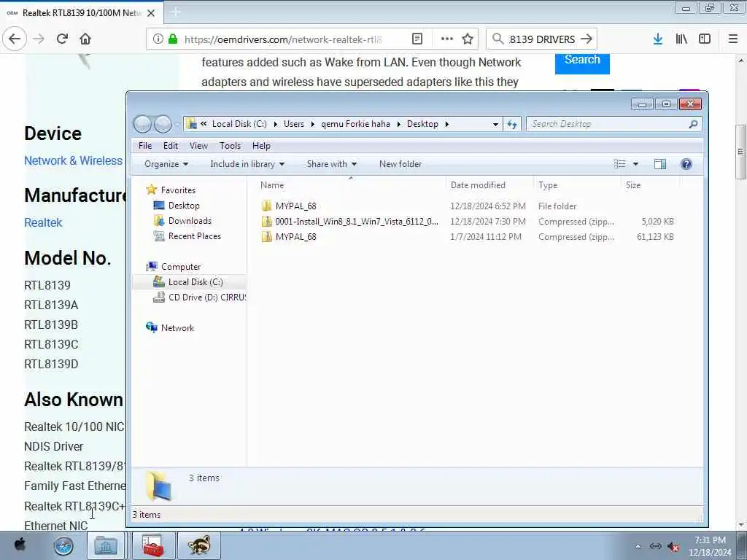This screenshot has width=747, height=560.
Task: Follow the Realtek manufacturer link
Action: pyautogui.click(x=43, y=223)
